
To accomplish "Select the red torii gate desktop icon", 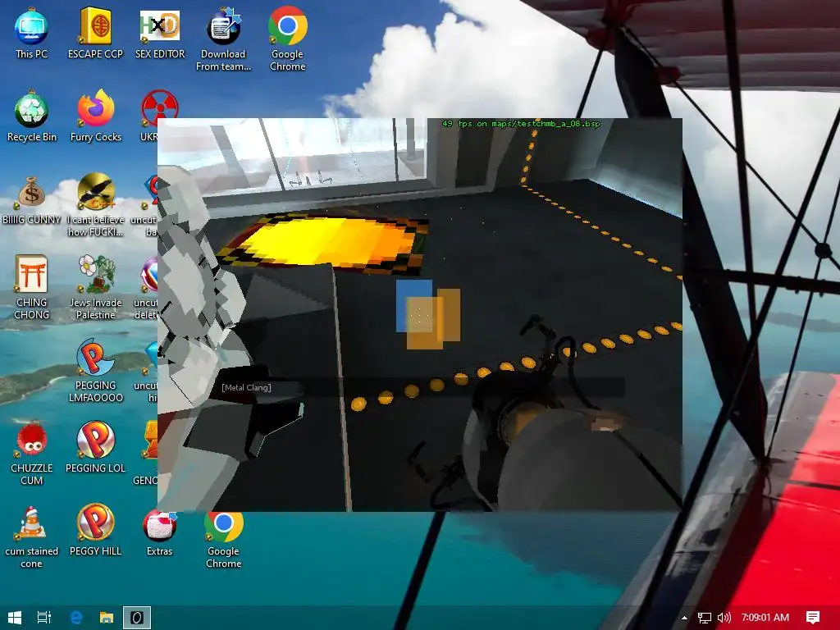I will 32,288.
